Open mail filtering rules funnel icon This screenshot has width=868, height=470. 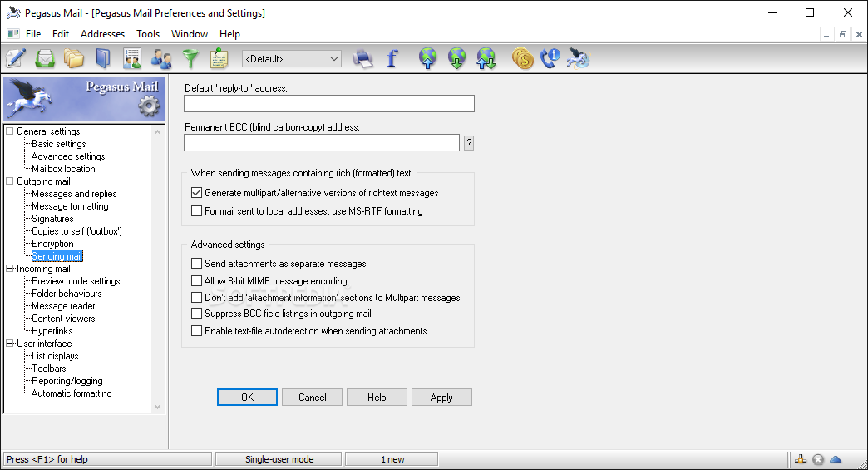[190, 58]
